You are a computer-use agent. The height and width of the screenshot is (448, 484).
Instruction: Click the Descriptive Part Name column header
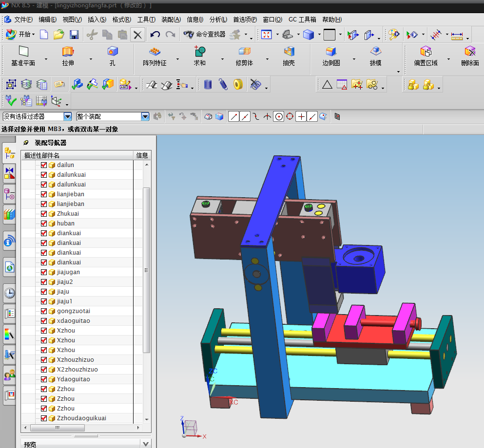coord(77,155)
